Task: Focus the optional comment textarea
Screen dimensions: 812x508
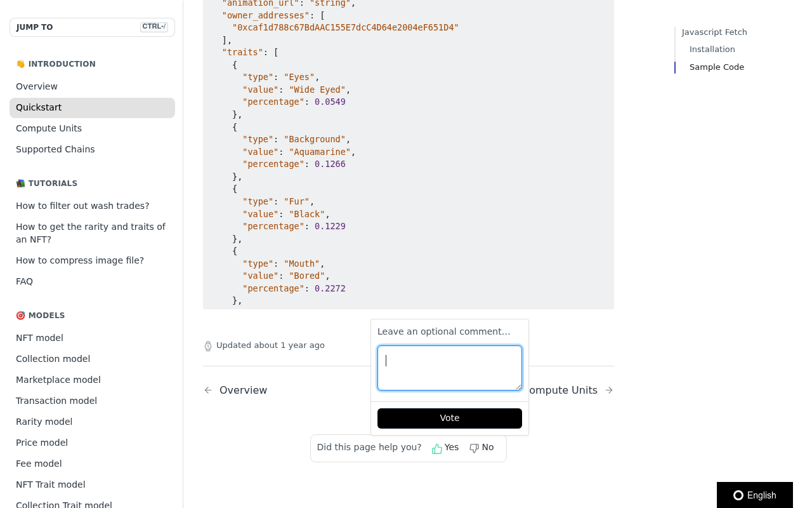Action: (450, 368)
